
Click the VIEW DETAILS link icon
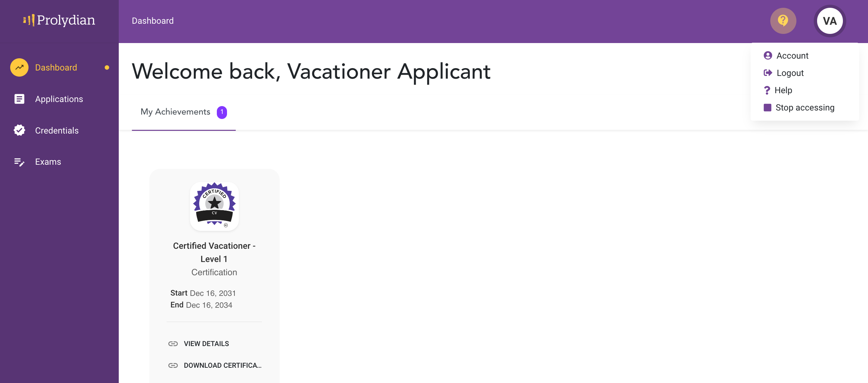click(x=173, y=344)
